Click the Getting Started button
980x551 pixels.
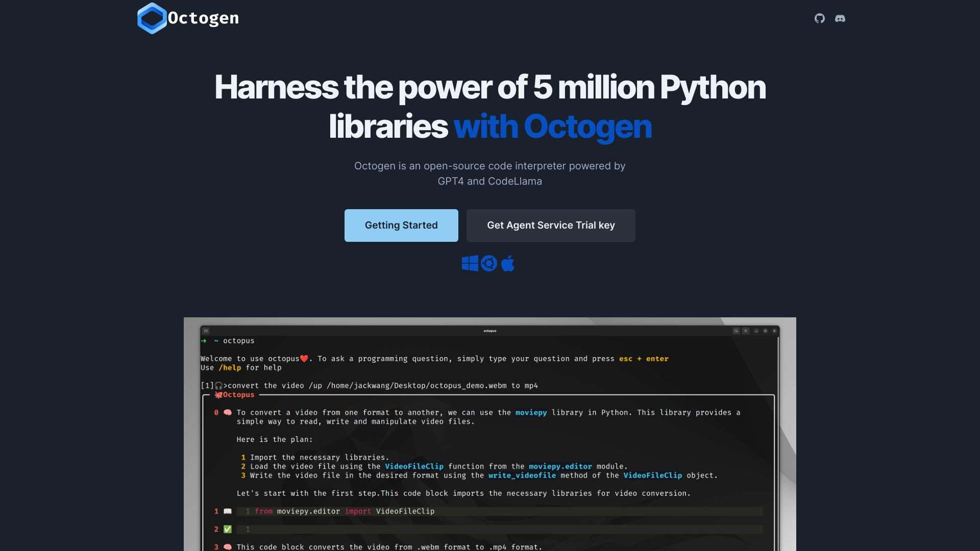401,225
